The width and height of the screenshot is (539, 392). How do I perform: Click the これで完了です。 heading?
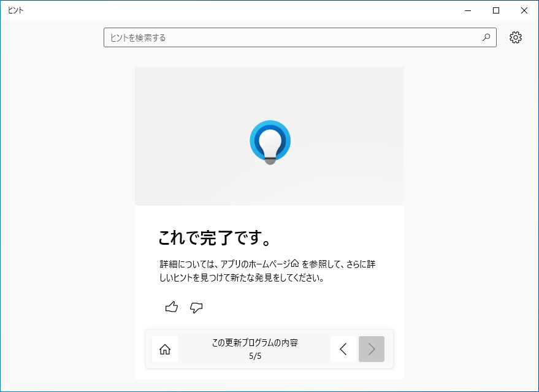215,237
